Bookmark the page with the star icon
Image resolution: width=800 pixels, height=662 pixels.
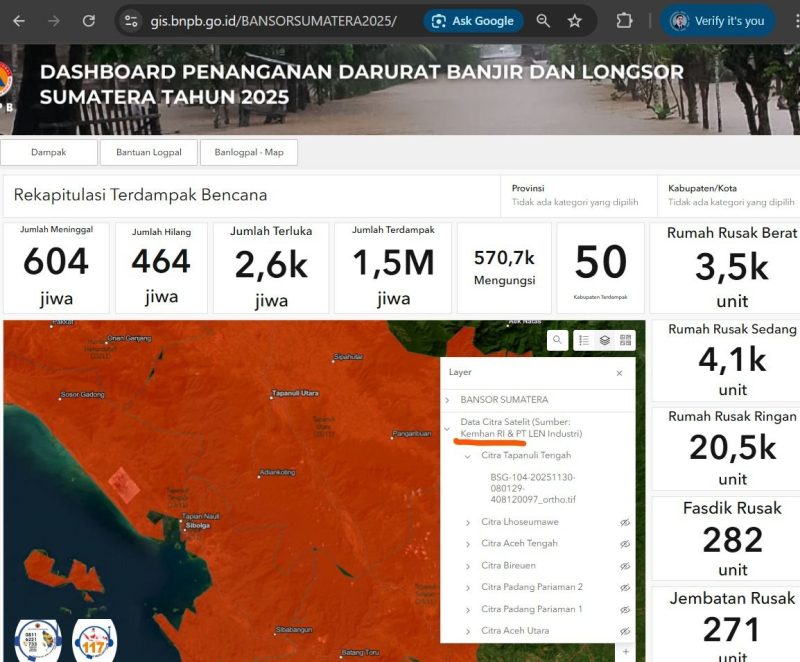(x=573, y=20)
